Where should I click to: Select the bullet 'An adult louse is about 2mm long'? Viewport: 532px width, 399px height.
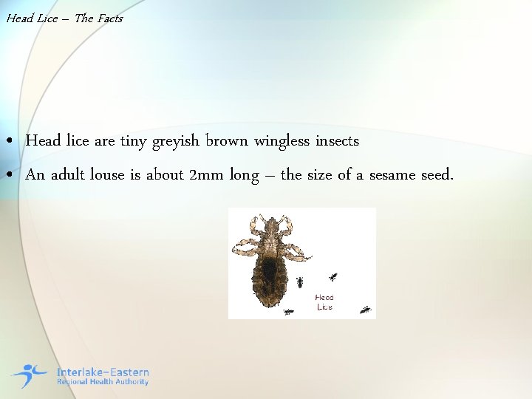coord(239,175)
